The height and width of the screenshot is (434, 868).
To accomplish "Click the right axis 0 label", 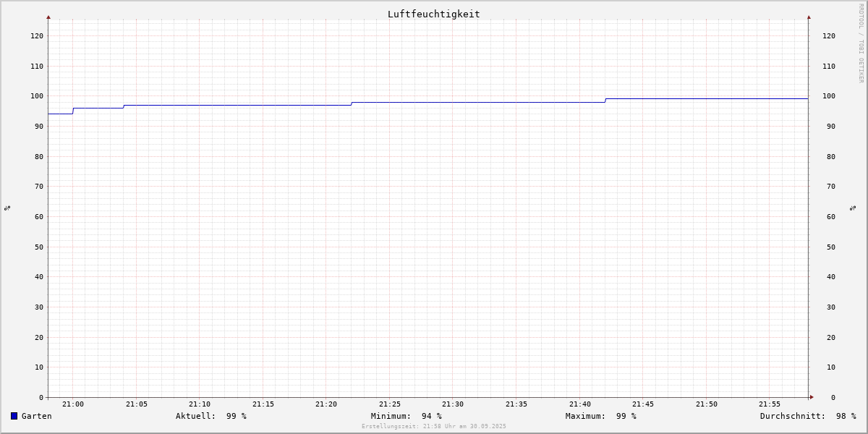I will point(833,398).
